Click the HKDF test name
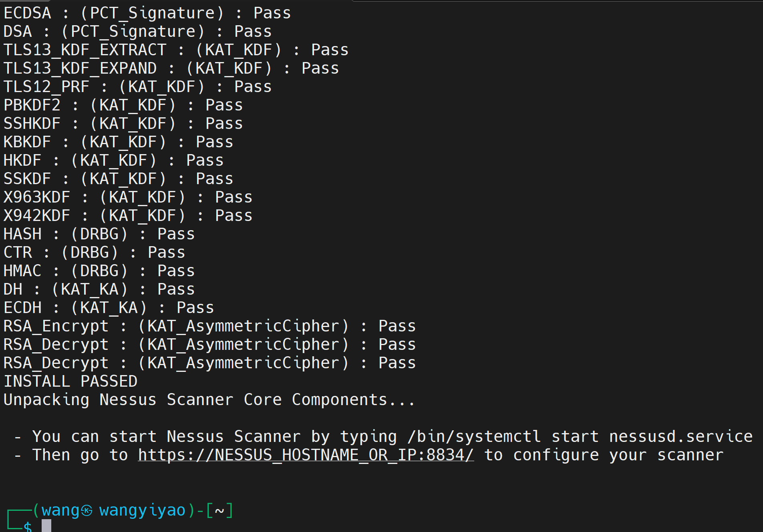 coord(22,161)
